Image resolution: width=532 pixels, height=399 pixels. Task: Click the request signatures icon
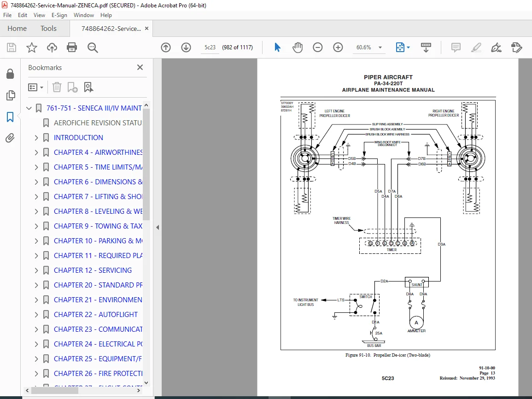click(516, 47)
